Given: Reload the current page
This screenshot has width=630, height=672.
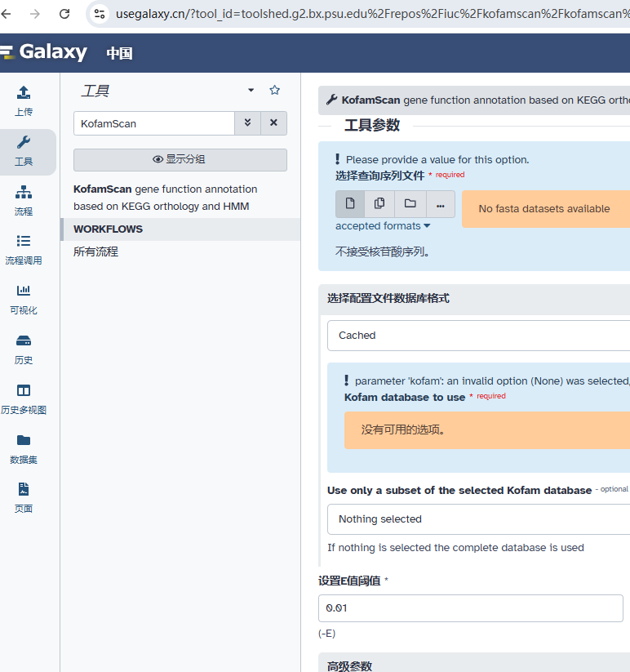Looking at the screenshot, I should click(x=64, y=14).
